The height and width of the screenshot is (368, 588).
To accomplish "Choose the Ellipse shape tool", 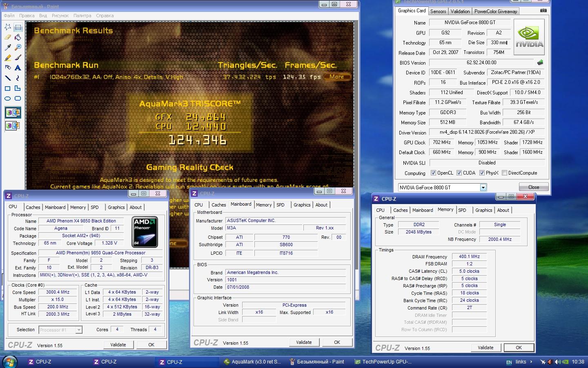I will pyautogui.click(x=8, y=98).
